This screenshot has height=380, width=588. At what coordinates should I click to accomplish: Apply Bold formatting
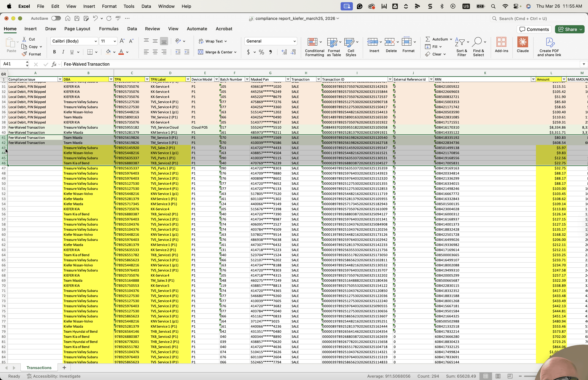(x=55, y=52)
